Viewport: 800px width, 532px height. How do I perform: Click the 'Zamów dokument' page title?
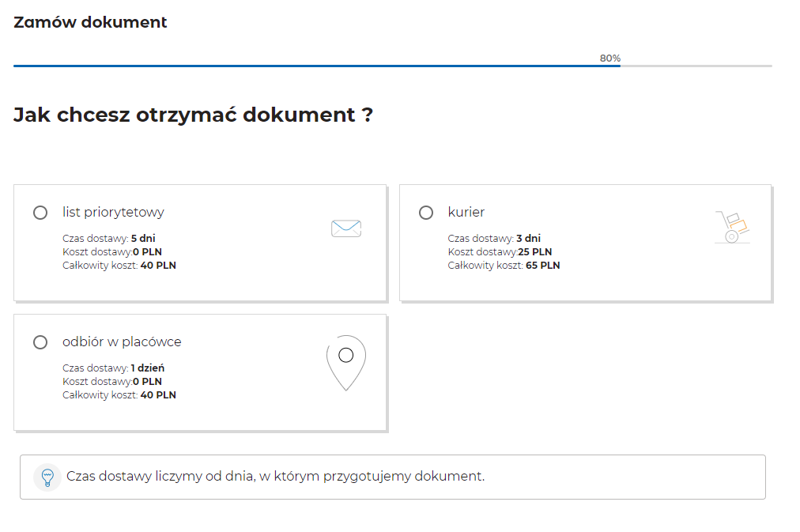pos(90,22)
